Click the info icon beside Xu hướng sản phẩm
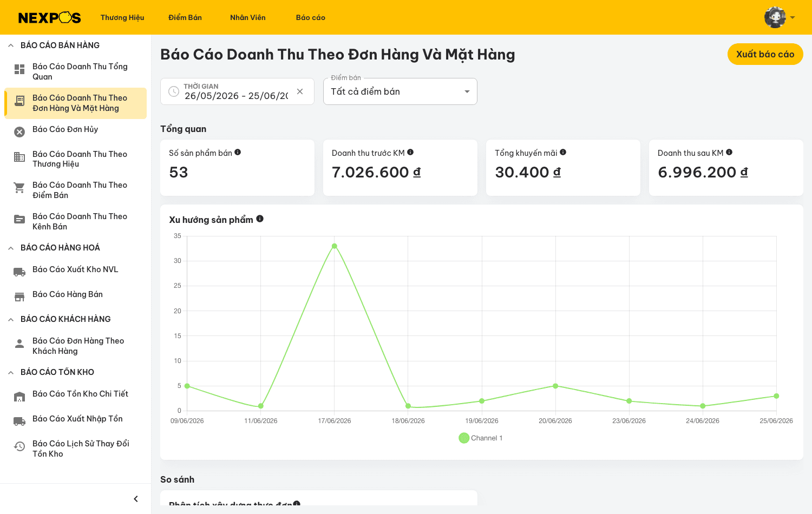 click(x=260, y=219)
